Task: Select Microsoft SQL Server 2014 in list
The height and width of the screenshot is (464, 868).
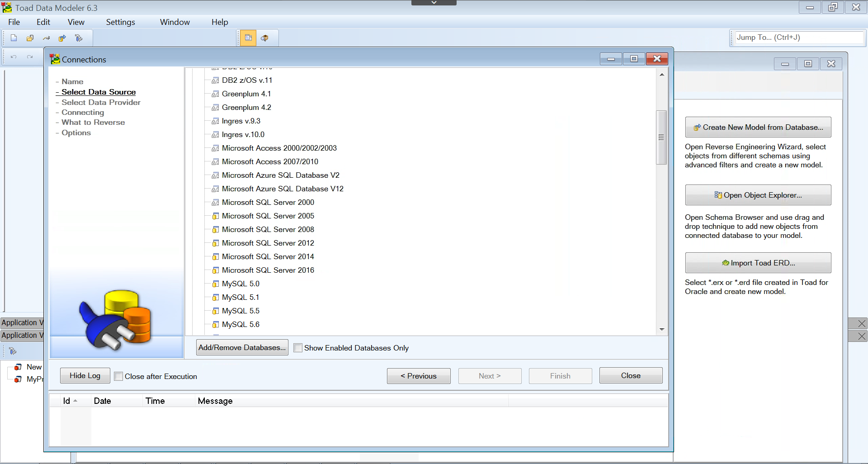Action: click(268, 257)
